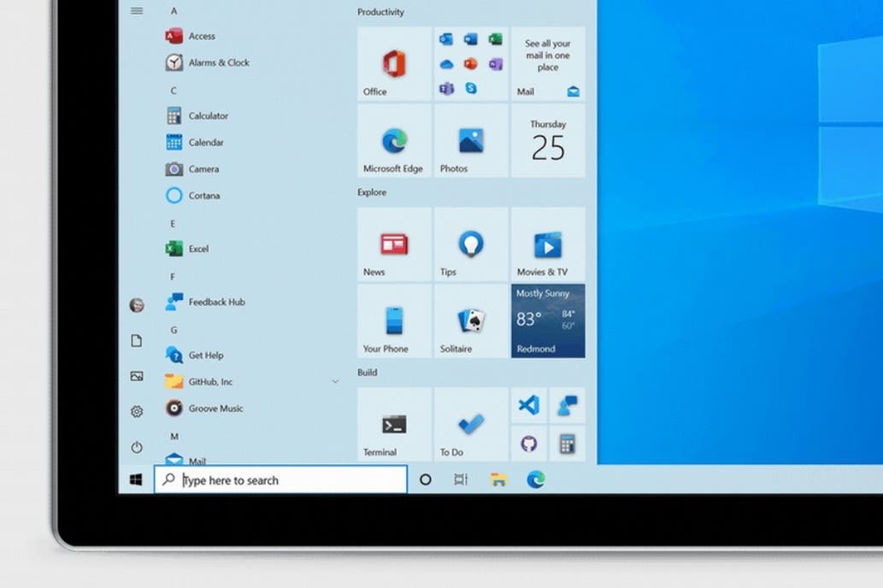Expand the Start menu hamburger navigation
The width and height of the screenshot is (883, 588).
point(136,10)
